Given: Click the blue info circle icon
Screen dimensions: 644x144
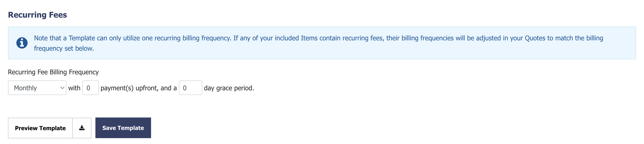Looking at the screenshot, I should pyautogui.click(x=22, y=43).
